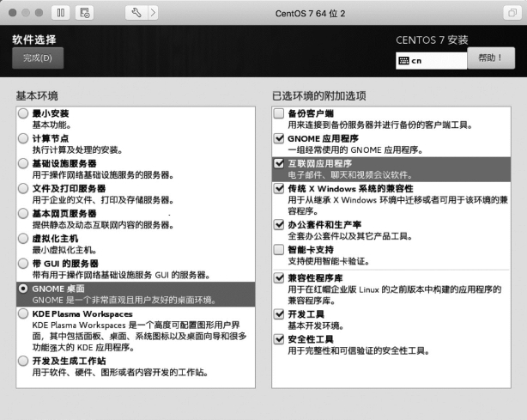Select the 开发及生成工作站 option
527x420 pixels.
tap(23, 361)
